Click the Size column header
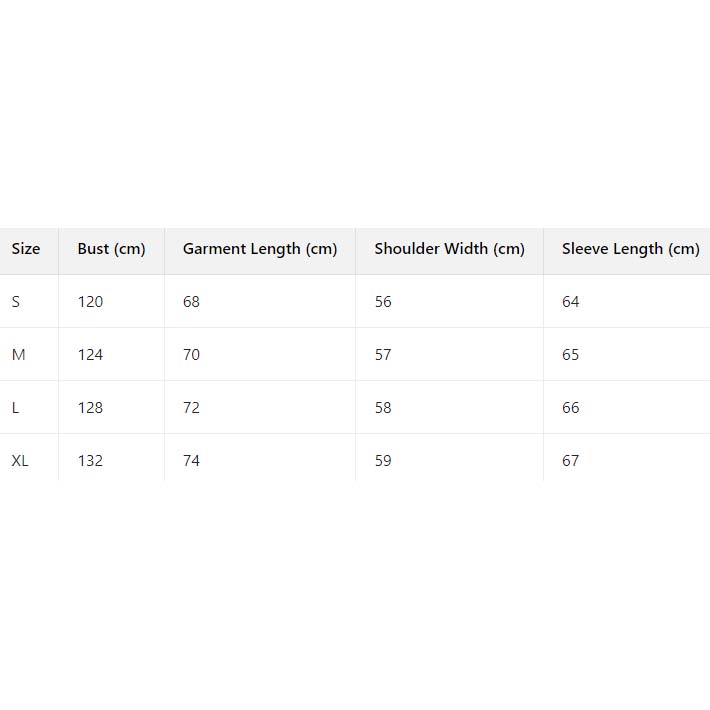710x710 pixels. point(26,249)
